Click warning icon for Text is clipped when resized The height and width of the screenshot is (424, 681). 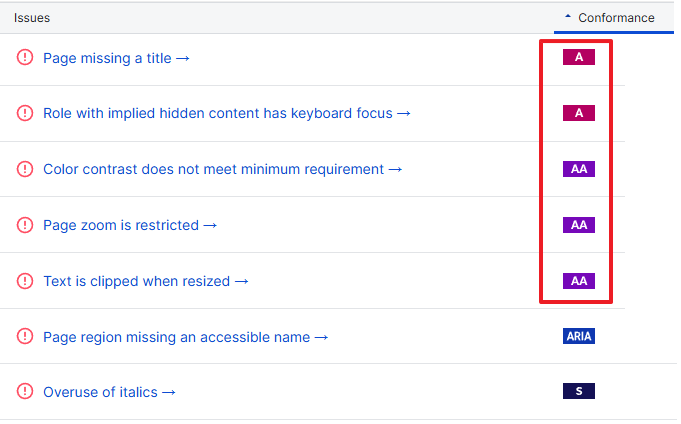point(25,281)
